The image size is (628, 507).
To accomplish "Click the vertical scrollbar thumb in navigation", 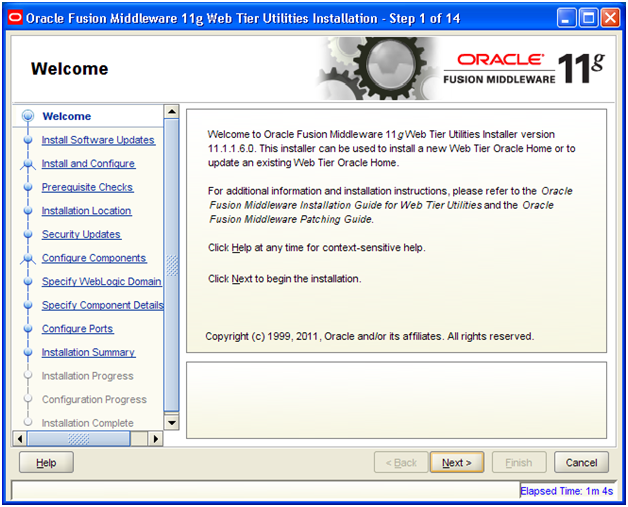I will point(172,265).
